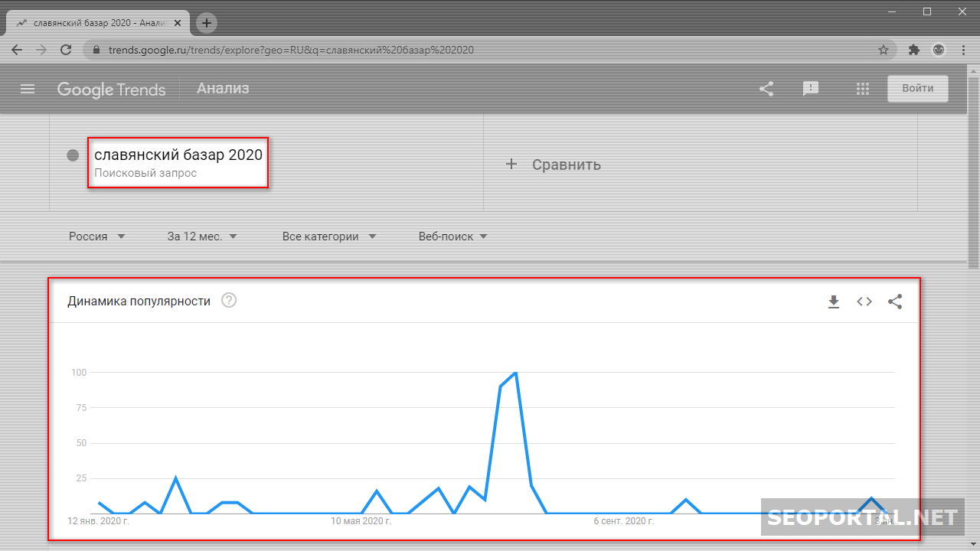Click Сравнить to add a comparison term
This screenshot has width=980, height=551.
554,165
